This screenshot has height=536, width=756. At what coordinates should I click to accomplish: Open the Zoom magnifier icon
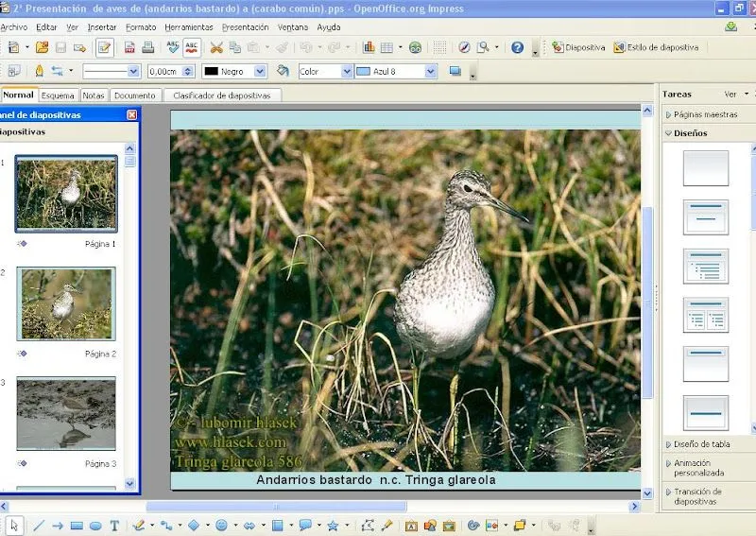483,47
